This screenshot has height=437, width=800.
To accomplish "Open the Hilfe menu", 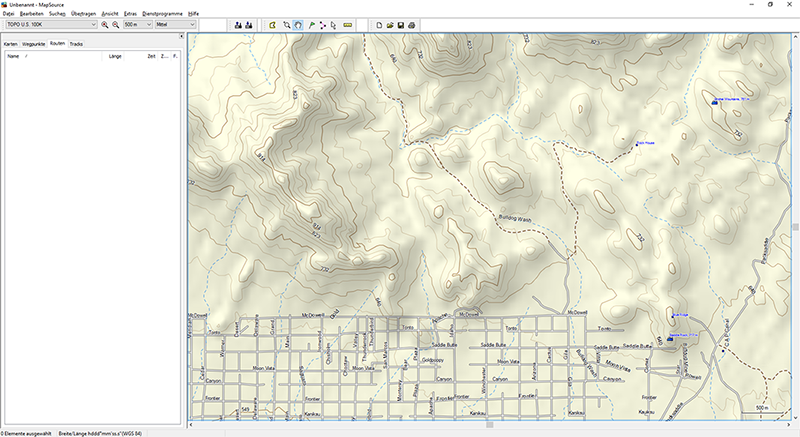I will pyautogui.click(x=193, y=14).
